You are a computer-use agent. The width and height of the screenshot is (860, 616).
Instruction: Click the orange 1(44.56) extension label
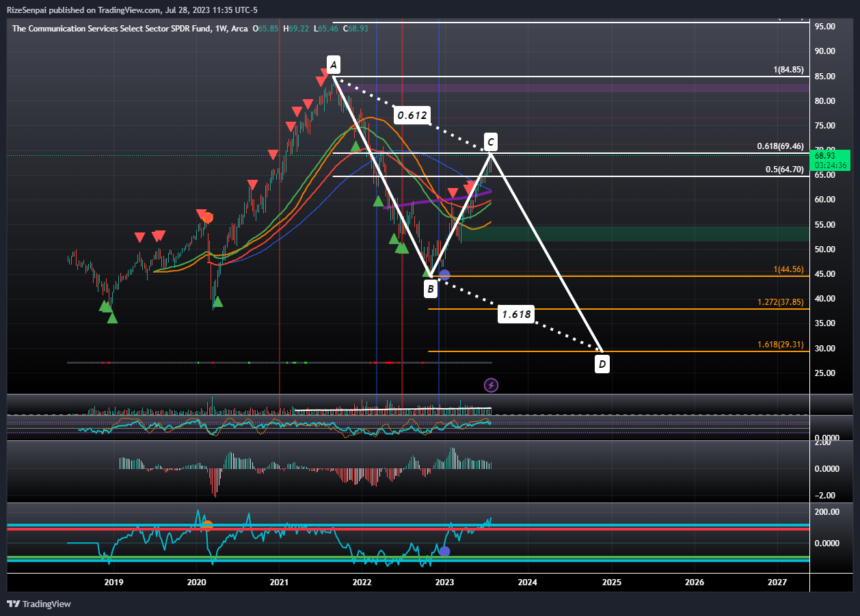(788, 269)
